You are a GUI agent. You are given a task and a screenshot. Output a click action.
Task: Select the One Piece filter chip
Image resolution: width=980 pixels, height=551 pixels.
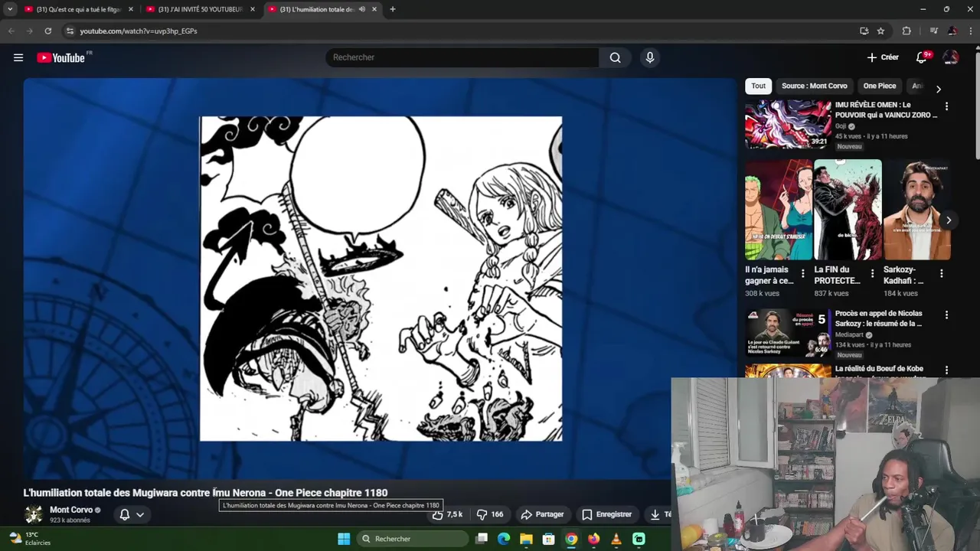880,86
